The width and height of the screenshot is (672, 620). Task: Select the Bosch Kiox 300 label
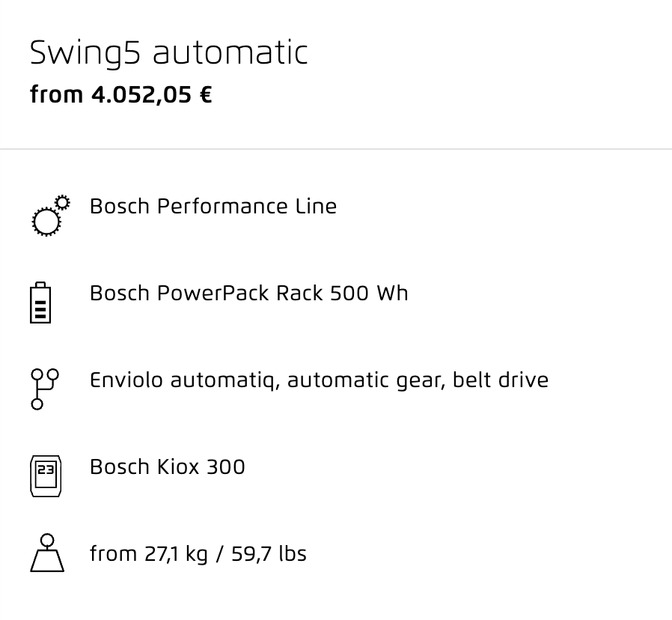pos(167,466)
